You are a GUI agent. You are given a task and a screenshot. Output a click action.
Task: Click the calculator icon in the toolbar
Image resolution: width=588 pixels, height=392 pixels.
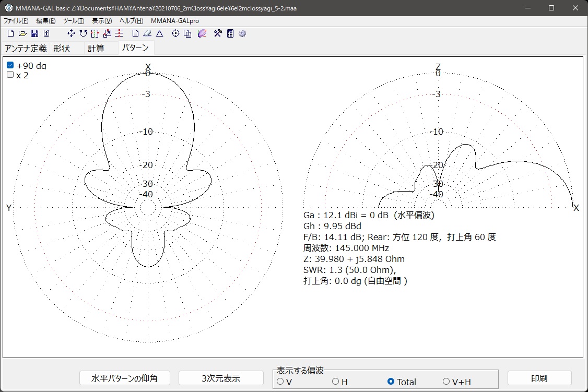[230, 33]
